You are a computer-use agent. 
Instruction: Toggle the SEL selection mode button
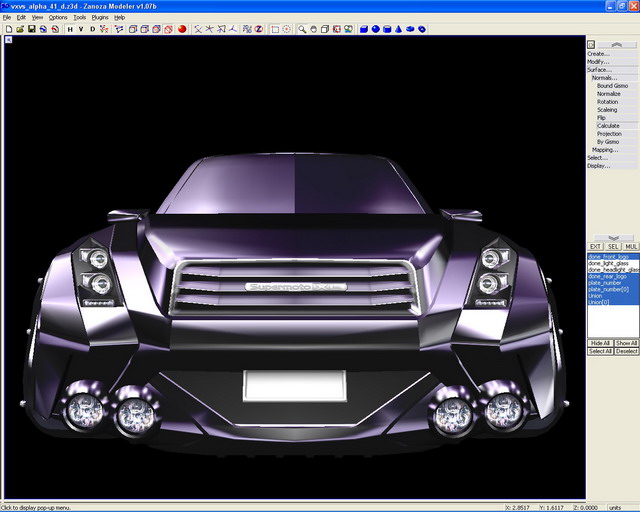click(x=613, y=247)
